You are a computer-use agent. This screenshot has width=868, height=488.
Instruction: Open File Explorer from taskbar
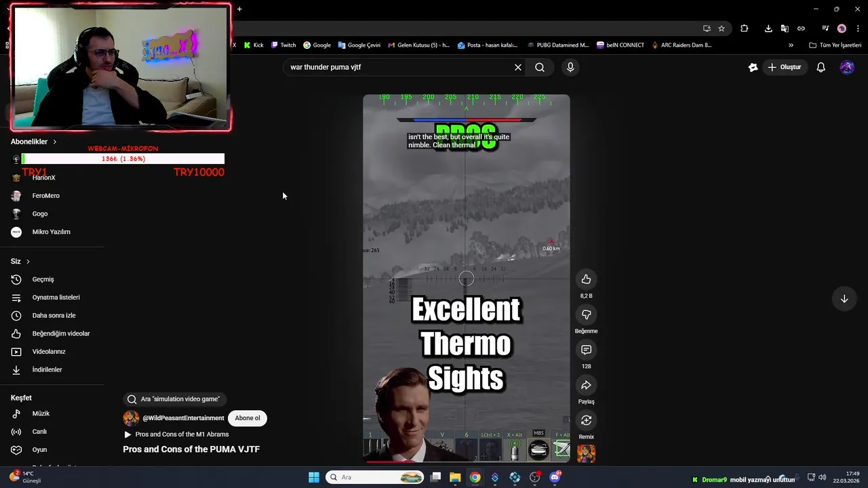point(455,477)
